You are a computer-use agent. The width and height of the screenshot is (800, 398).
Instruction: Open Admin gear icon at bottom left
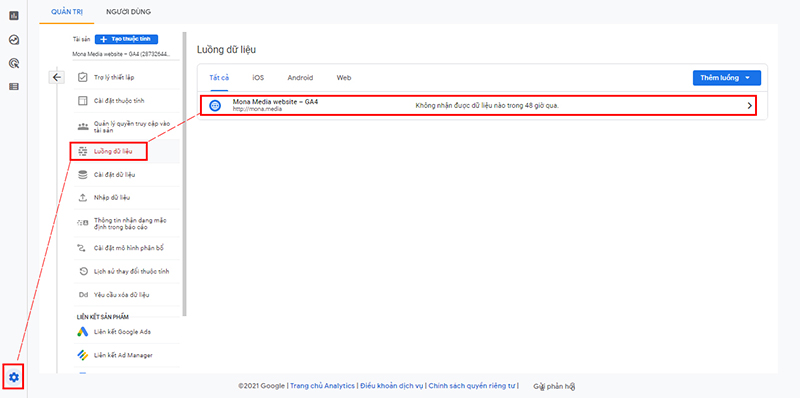14,377
